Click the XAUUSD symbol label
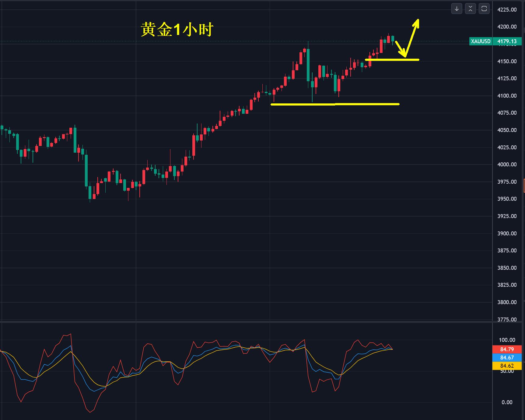 pyautogui.click(x=481, y=41)
